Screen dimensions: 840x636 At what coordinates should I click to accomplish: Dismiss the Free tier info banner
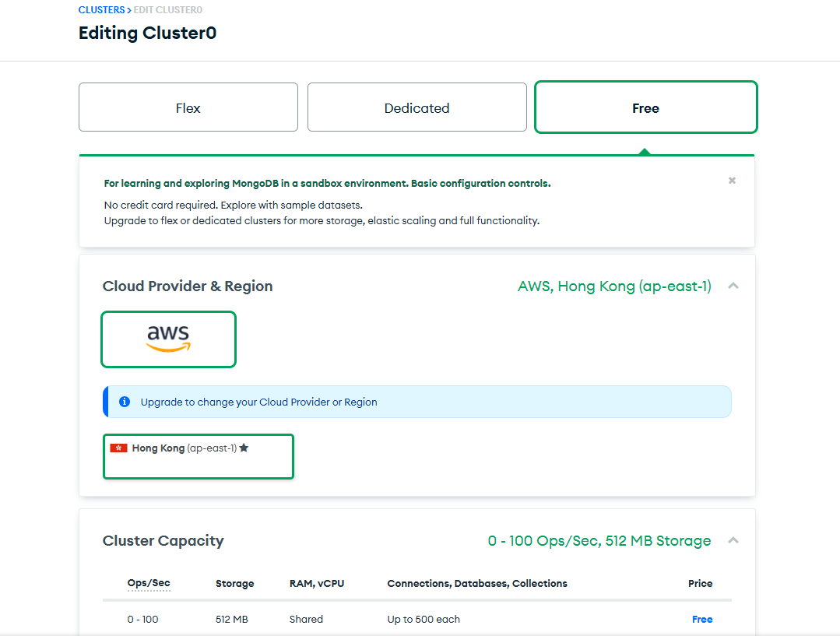pyautogui.click(x=732, y=181)
